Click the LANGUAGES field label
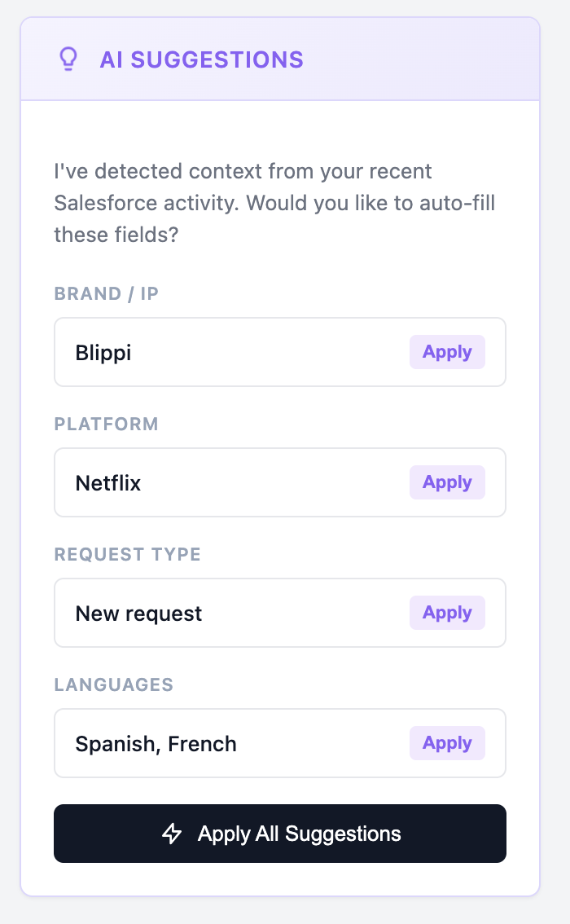Viewport: 570px width, 924px height. tap(114, 684)
